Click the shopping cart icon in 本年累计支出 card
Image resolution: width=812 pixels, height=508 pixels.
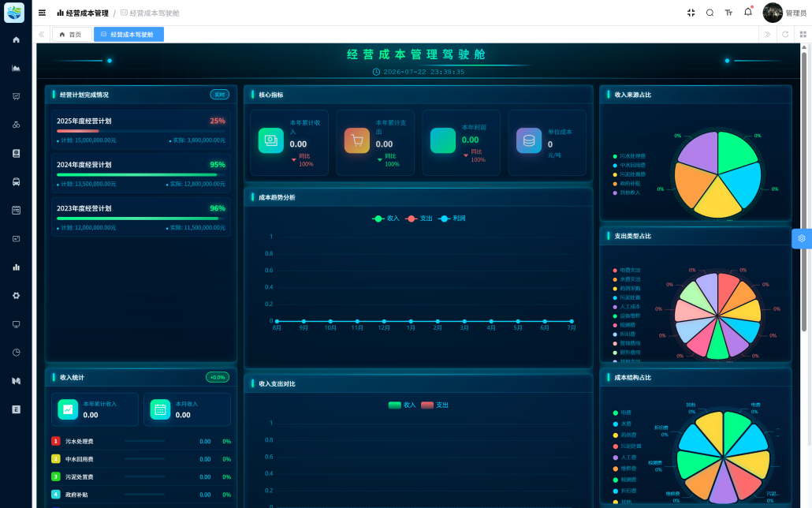pos(357,140)
